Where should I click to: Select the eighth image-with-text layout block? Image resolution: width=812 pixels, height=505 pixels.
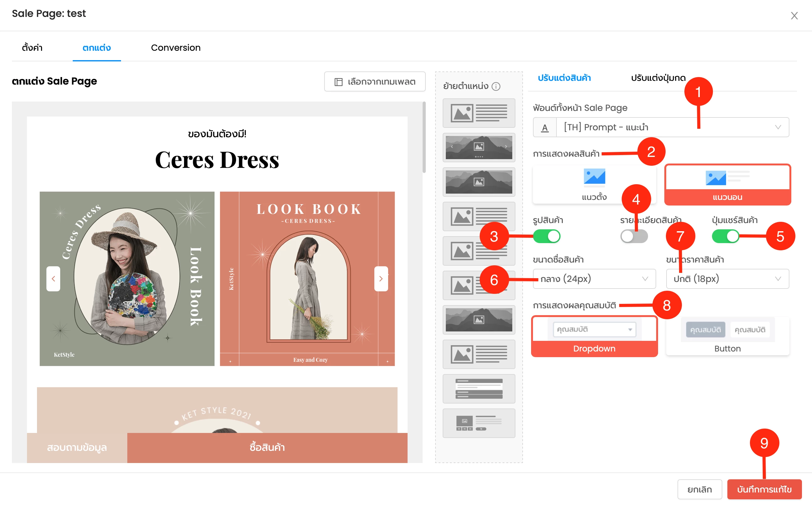[x=479, y=354]
